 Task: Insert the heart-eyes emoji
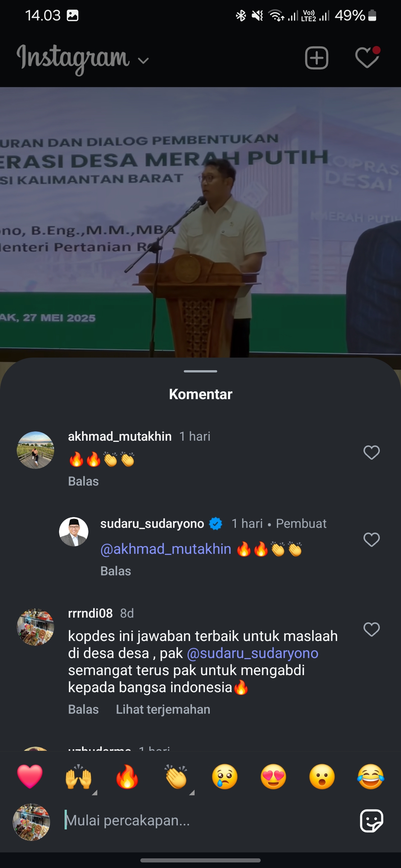273,776
